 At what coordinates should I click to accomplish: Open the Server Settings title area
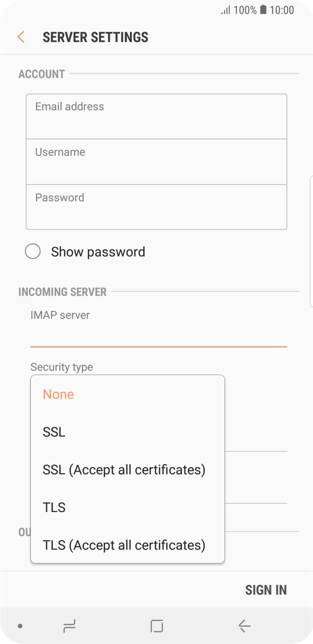coord(96,37)
